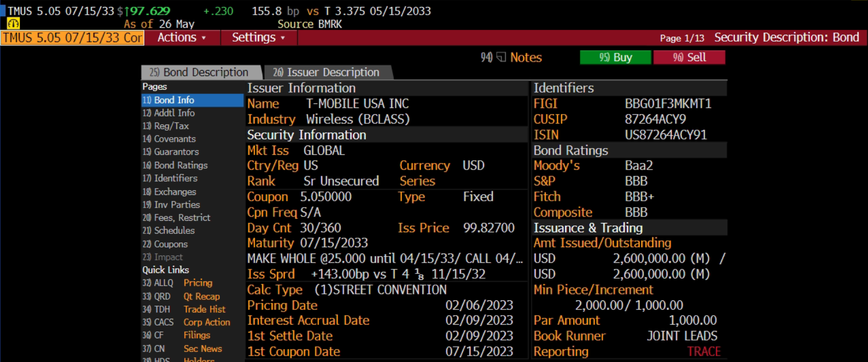
Task: Switch to the Bond Description tab
Action: pyautogui.click(x=201, y=72)
